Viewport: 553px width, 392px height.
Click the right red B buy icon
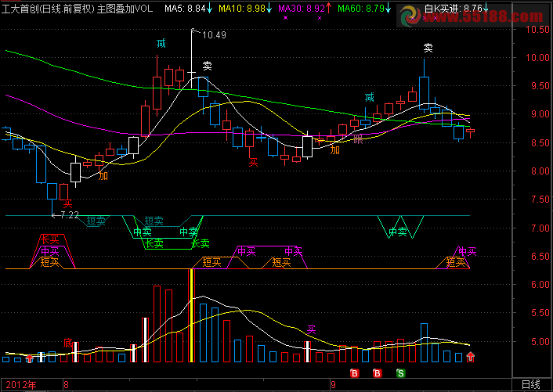tap(378, 373)
